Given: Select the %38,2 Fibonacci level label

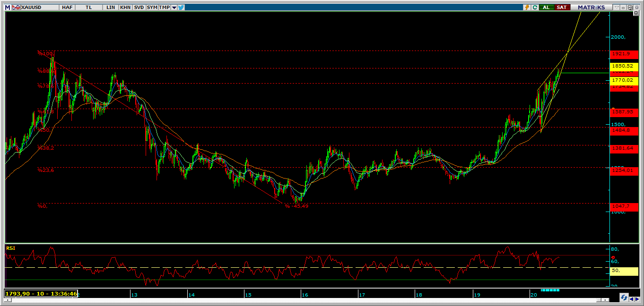Looking at the screenshot, I should [46, 148].
